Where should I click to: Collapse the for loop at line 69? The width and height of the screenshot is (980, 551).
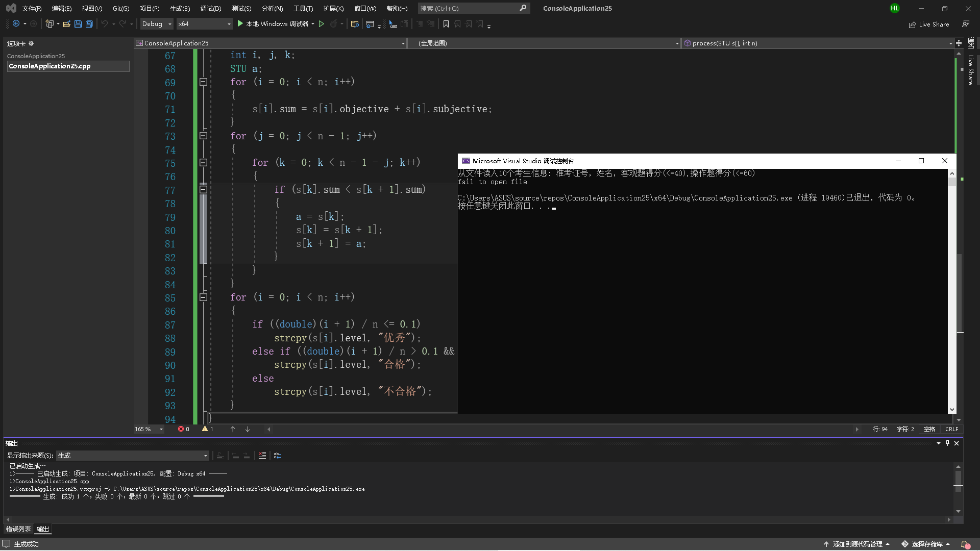(x=203, y=82)
